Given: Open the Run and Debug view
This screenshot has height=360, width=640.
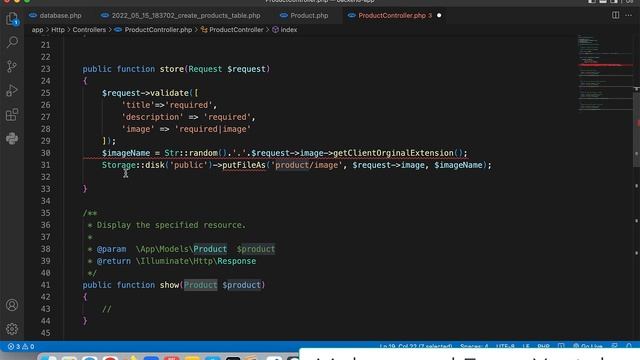Looking at the screenshot, I should point(12,90).
